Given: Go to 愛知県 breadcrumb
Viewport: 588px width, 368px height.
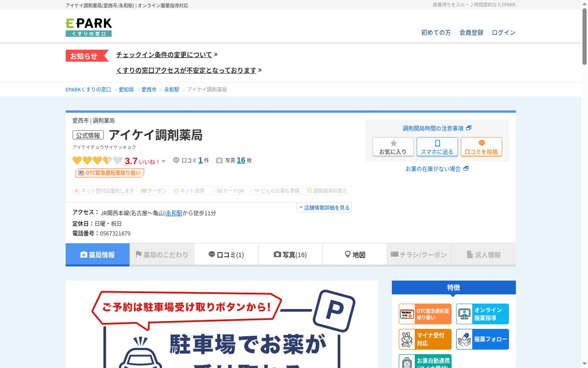Looking at the screenshot, I should click(x=126, y=90).
